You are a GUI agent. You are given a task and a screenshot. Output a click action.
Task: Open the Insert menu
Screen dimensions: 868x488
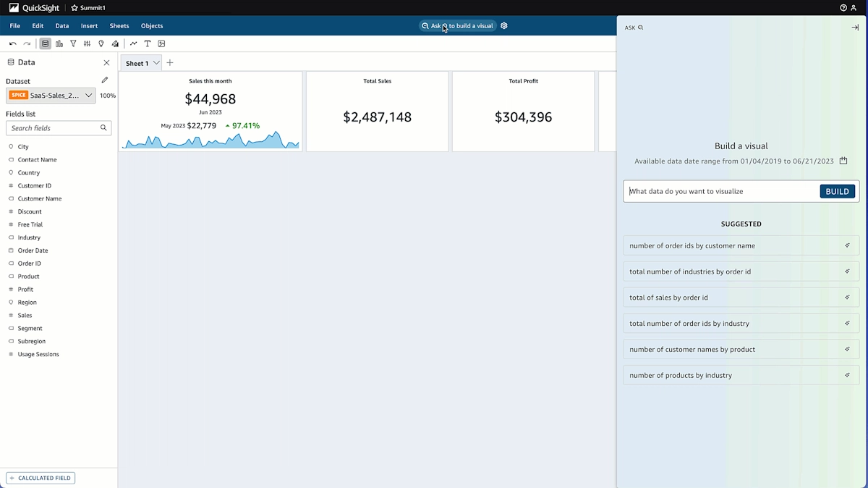(88, 25)
